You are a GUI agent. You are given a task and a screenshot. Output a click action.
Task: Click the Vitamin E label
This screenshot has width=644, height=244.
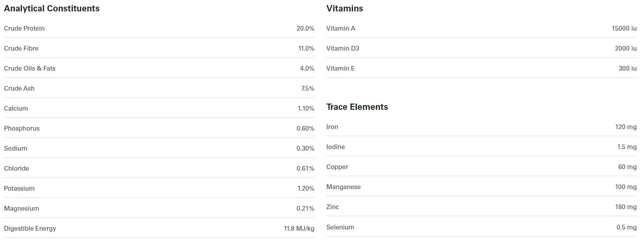click(x=340, y=69)
